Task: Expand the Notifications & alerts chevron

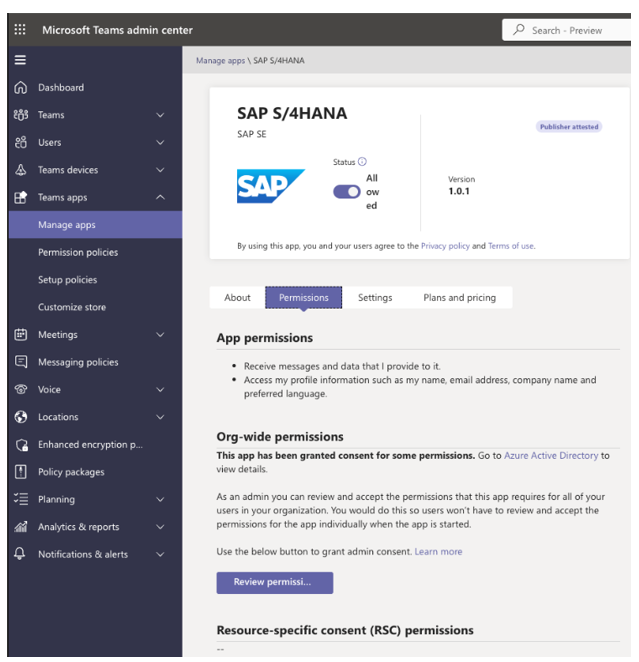Action: (x=160, y=555)
